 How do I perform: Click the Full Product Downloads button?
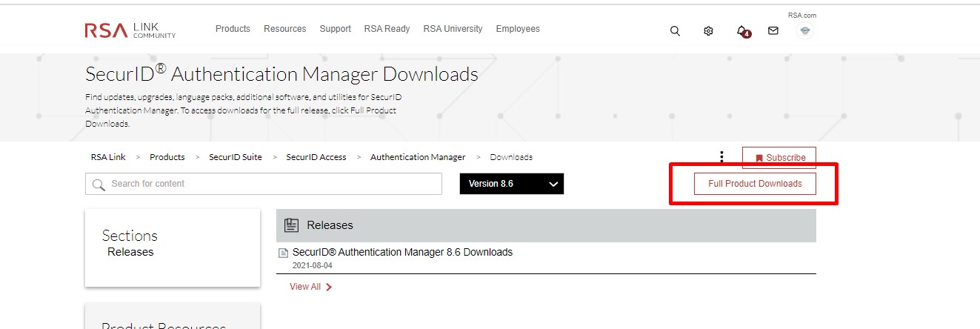point(755,184)
